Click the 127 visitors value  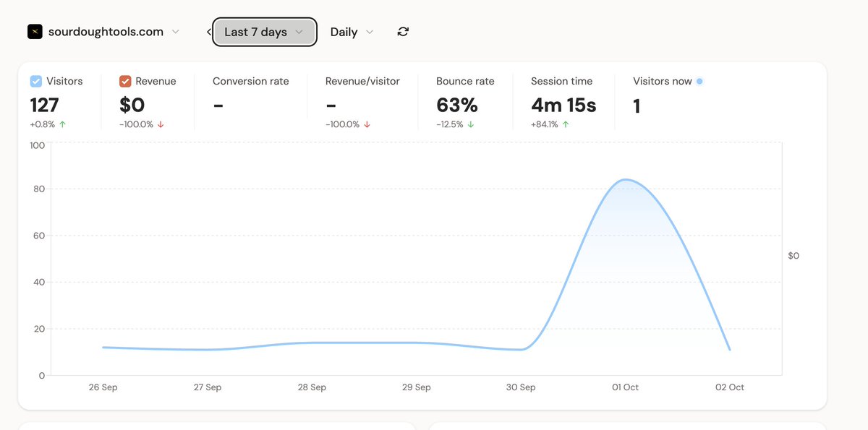pos(44,106)
